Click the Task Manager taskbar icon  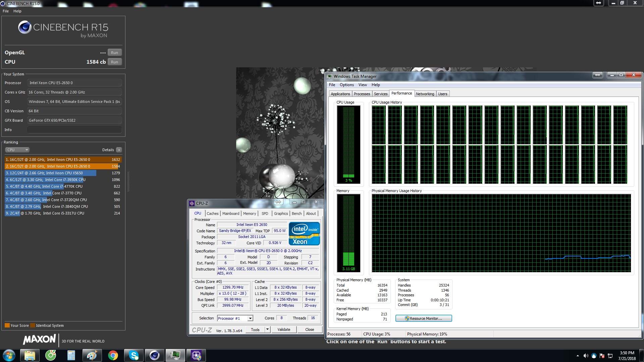click(x=175, y=355)
